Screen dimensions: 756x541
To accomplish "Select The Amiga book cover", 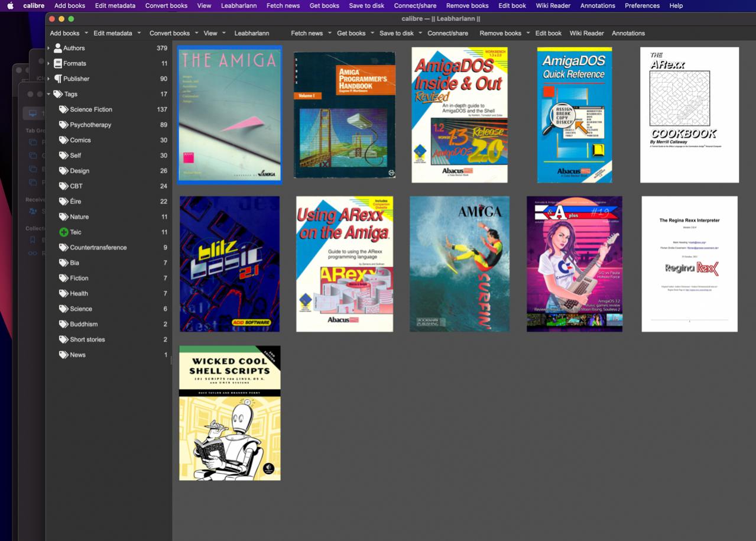I will click(230, 115).
